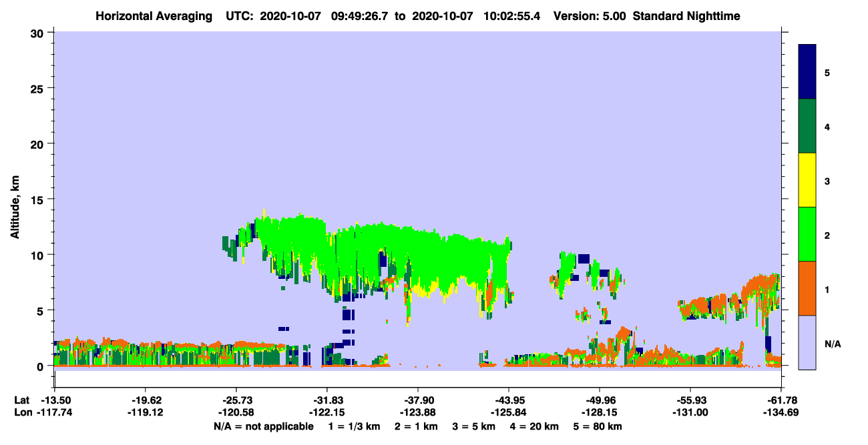Click the y-axis tick label 30
868x445 pixels.
click(39, 33)
